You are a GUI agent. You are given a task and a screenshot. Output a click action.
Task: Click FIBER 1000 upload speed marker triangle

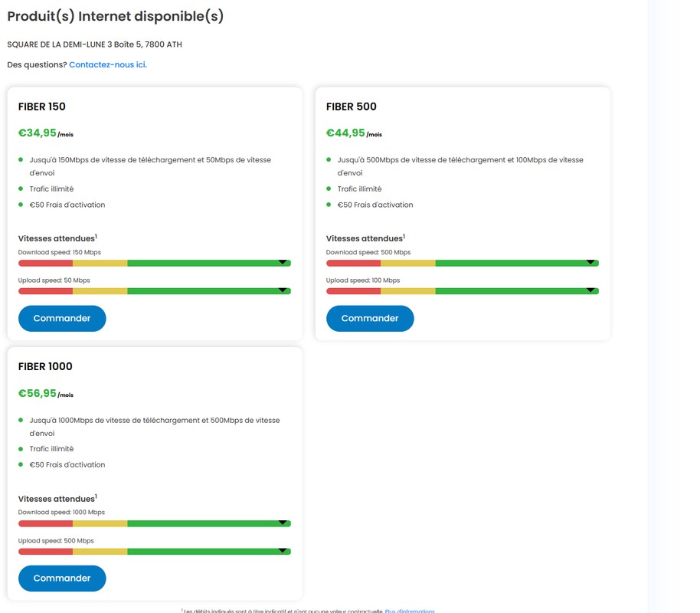tap(283, 550)
